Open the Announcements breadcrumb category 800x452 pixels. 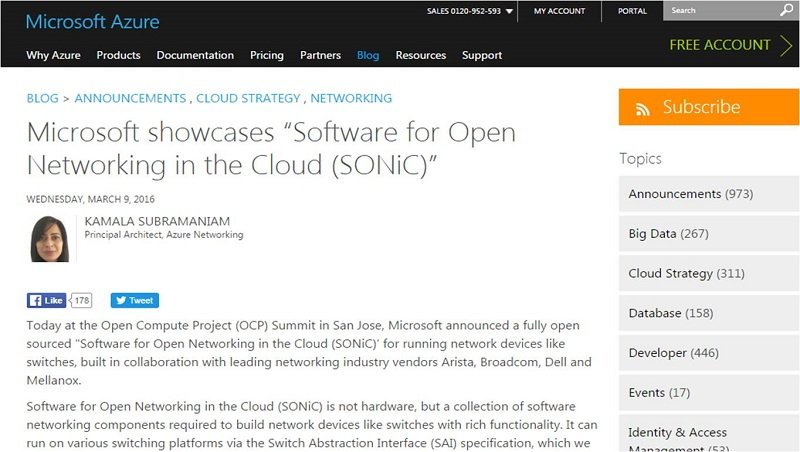(130, 98)
